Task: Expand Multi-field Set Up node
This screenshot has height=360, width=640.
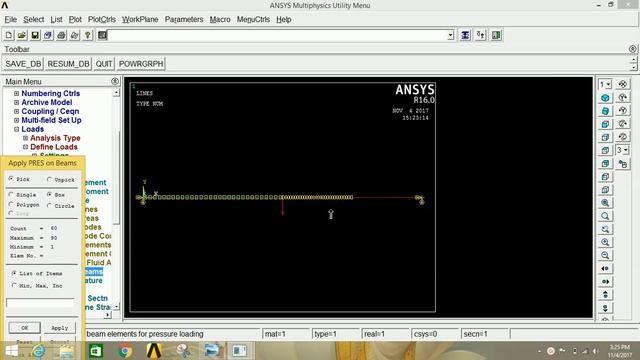Action: pyautogui.click(x=17, y=120)
